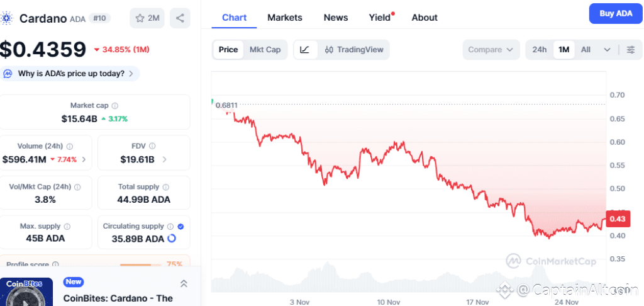Viewport: 644px width, 306px height.
Task: Open the News tab
Action: pyautogui.click(x=336, y=18)
